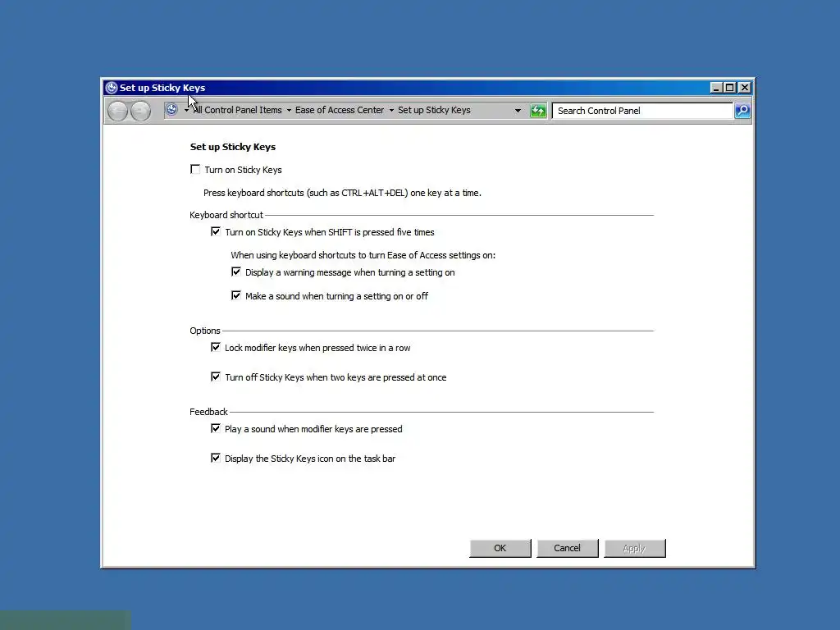The width and height of the screenshot is (840, 630).
Task: Click the green Refresh button beside address bar
Action: tap(538, 111)
